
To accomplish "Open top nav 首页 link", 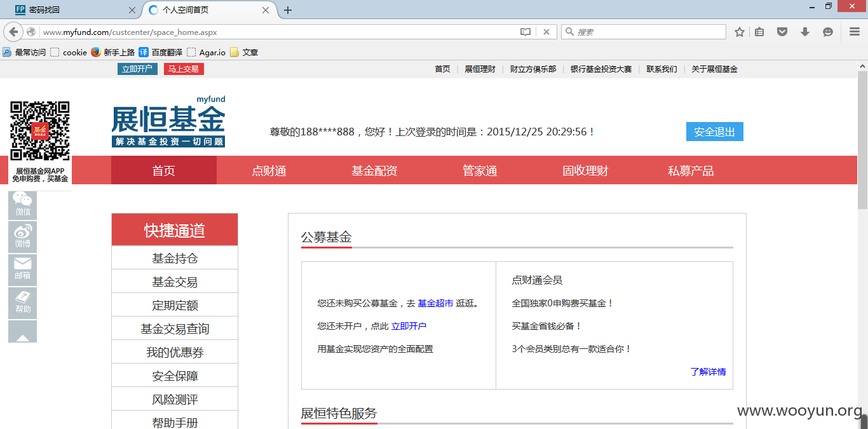I will pyautogui.click(x=442, y=69).
